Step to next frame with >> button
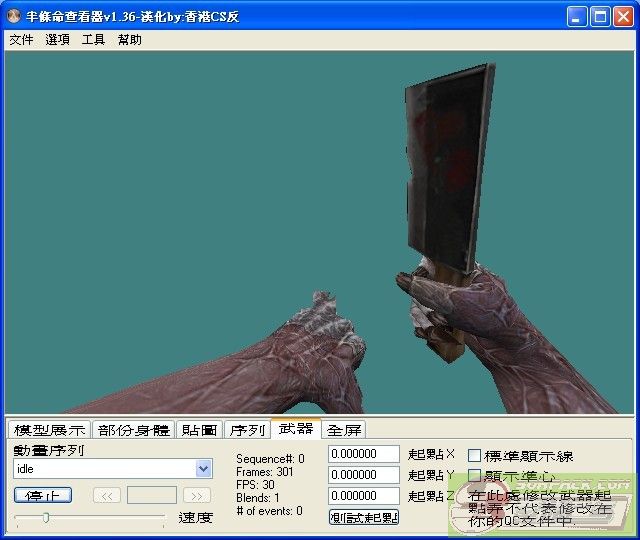The width and height of the screenshot is (640, 540). (197, 495)
